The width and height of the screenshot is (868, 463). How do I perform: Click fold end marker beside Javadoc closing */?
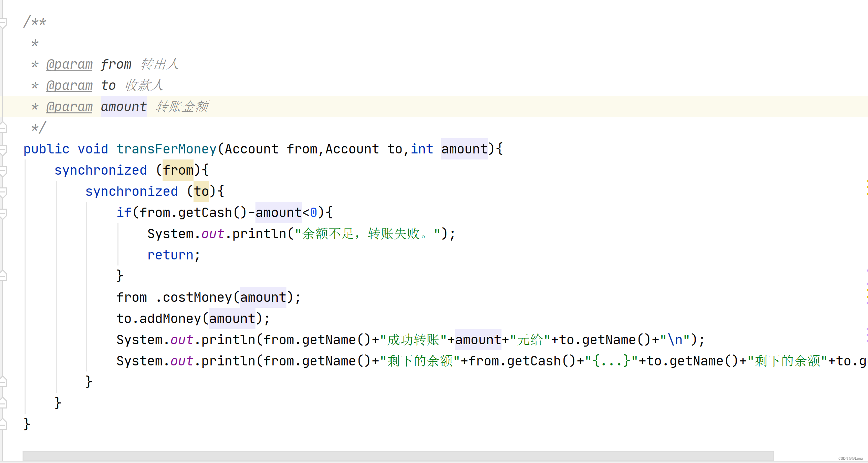(3, 128)
